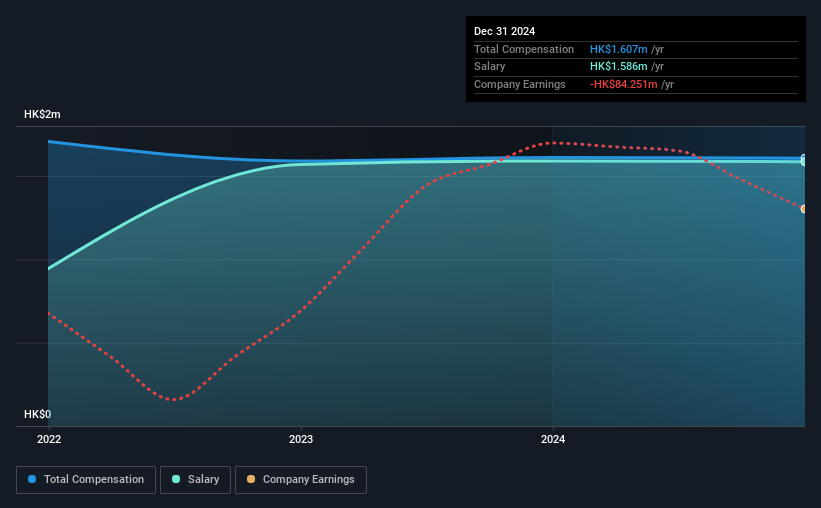
Task: Click the Salary endpoint marker on chart
Action: 803,162
